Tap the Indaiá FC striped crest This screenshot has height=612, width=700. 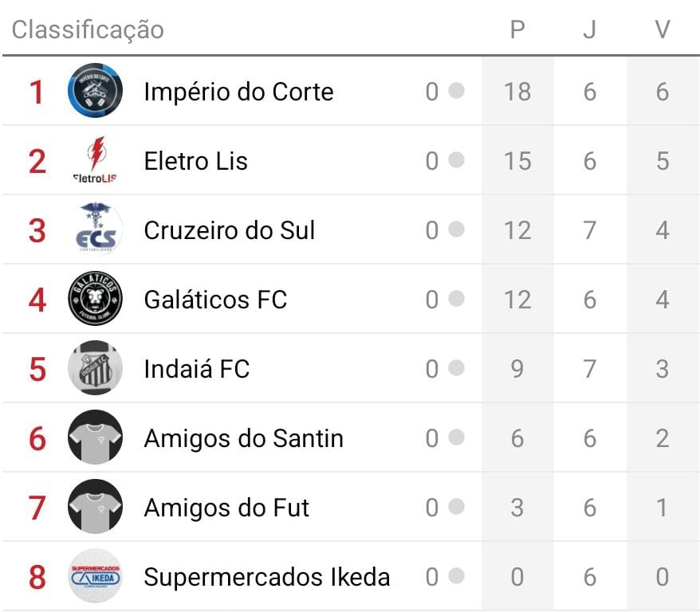coord(95,368)
